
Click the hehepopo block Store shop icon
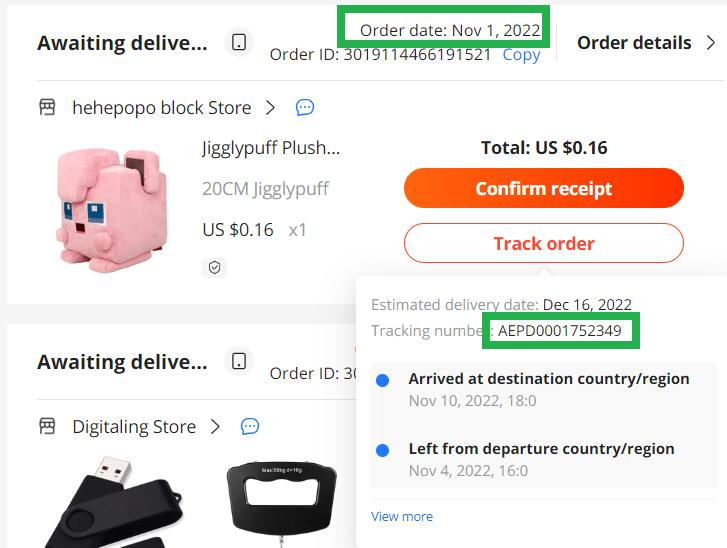(47, 107)
